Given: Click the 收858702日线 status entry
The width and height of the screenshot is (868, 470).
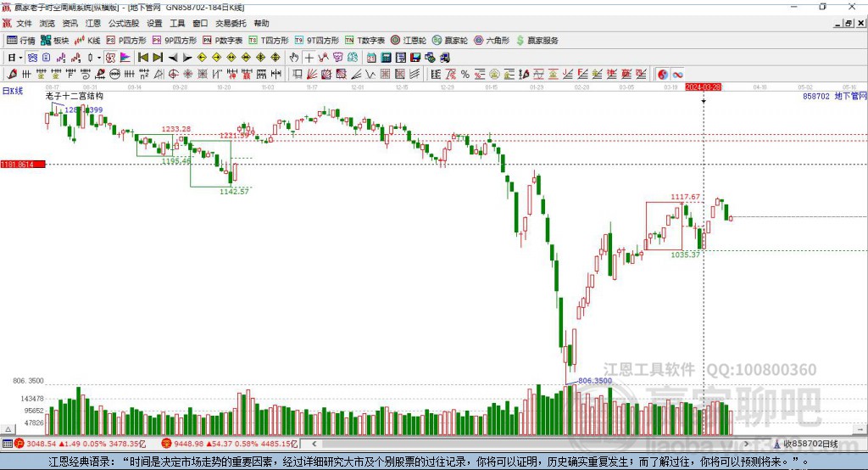Looking at the screenshot, I should 810,444.
